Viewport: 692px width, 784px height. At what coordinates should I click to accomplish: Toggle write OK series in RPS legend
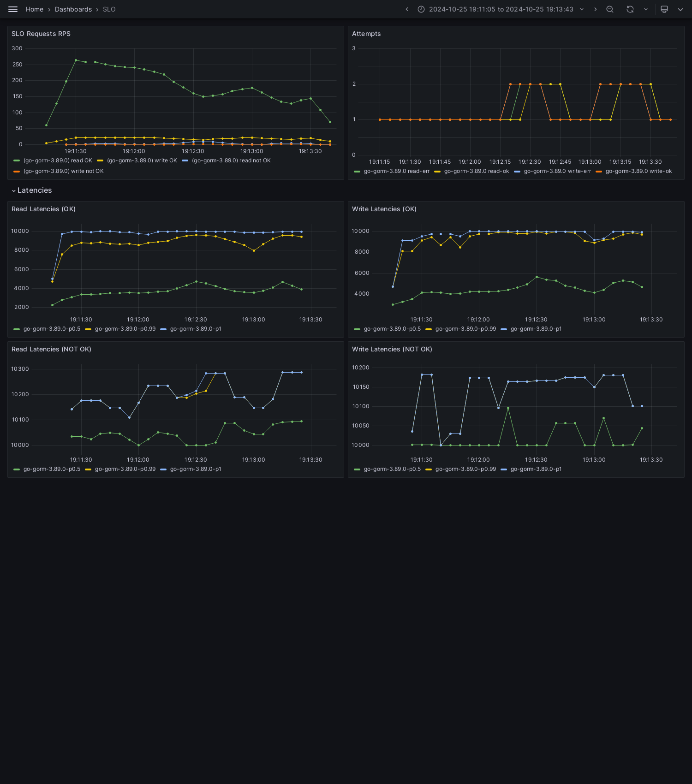tap(142, 160)
